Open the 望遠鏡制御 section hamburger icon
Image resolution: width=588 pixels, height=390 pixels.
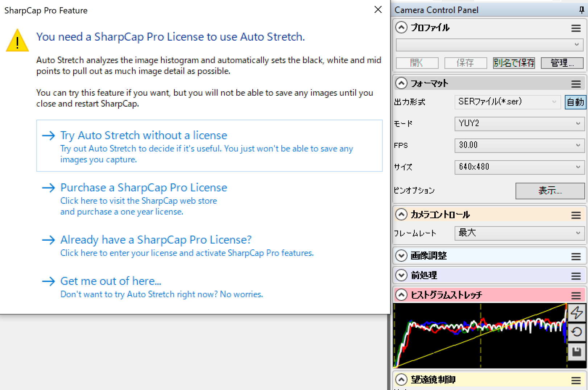[x=577, y=380]
